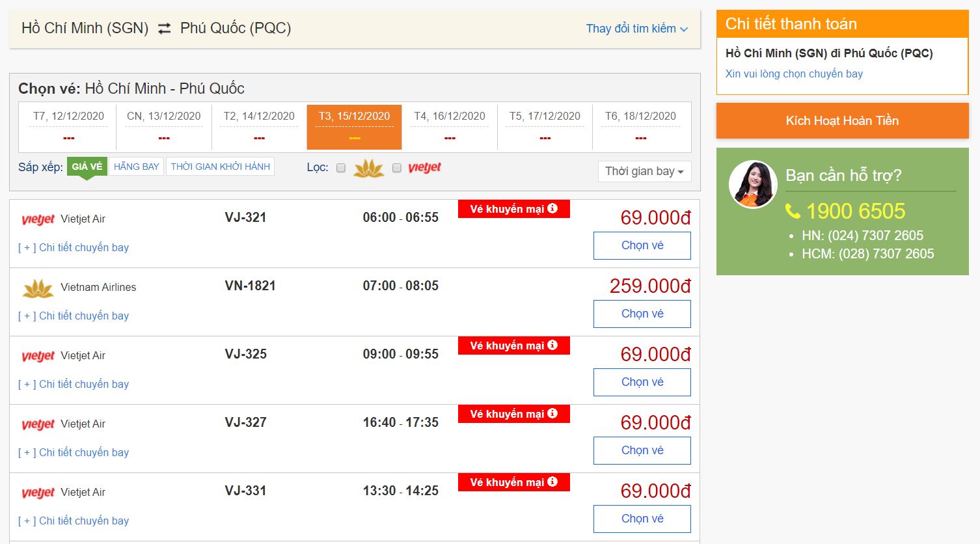The image size is (980, 544).
Task: Click the Vietjet filter logo
Action: (424, 168)
